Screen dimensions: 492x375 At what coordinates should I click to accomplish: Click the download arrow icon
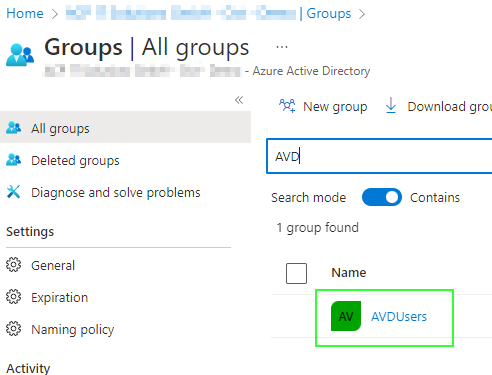[391, 106]
